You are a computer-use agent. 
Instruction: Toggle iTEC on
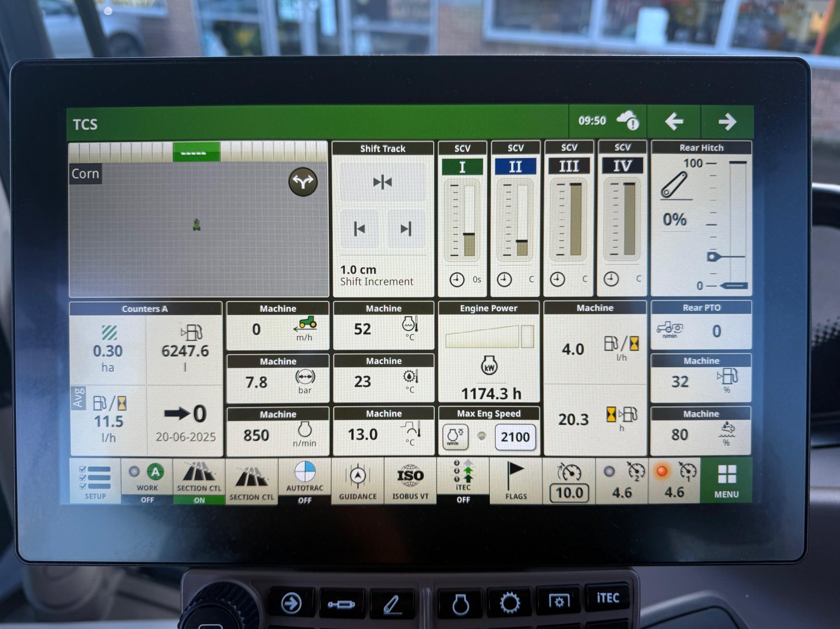463,481
